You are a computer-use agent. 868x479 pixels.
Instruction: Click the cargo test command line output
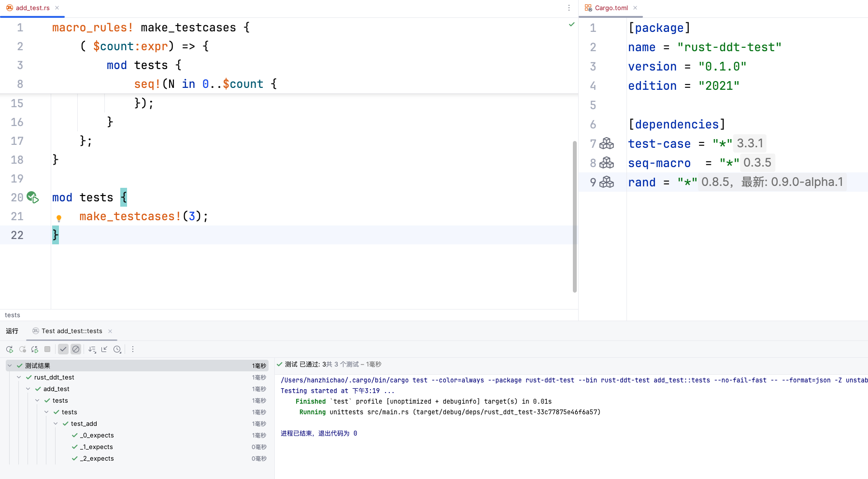tap(574, 380)
